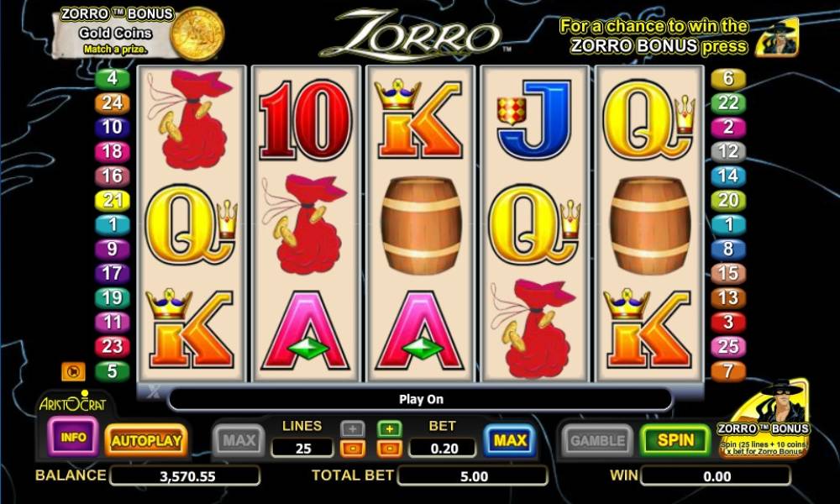Set bet to maximum with blue MAX
Viewport: 840px width, 504px height.
[x=510, y=440]
